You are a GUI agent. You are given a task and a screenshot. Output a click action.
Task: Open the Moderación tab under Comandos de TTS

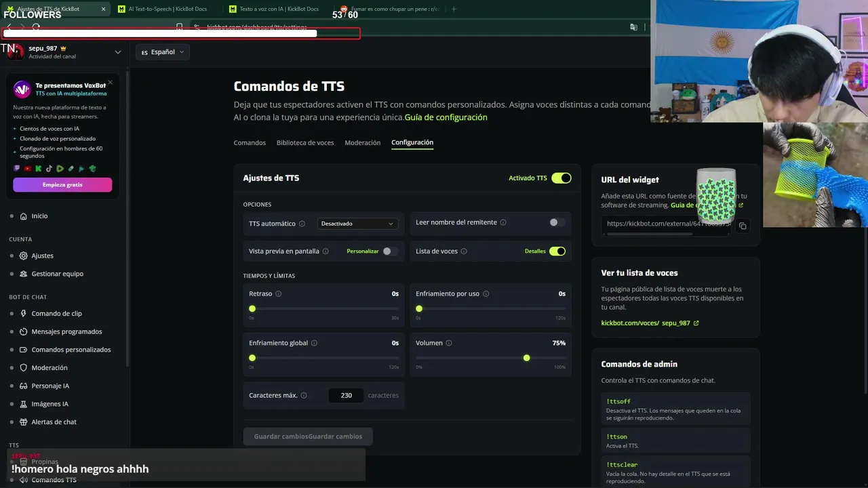point(363,143)
